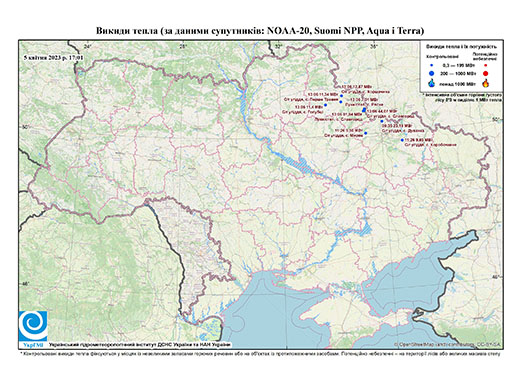Select the blue marker labeled 13:06 11,34 МВт
520x368 pixels.
point(341,96)
